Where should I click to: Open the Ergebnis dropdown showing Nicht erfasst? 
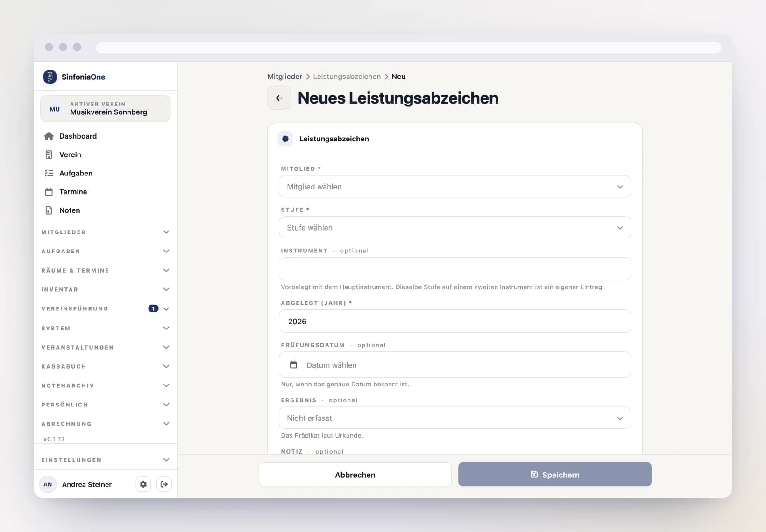(455, 418)
